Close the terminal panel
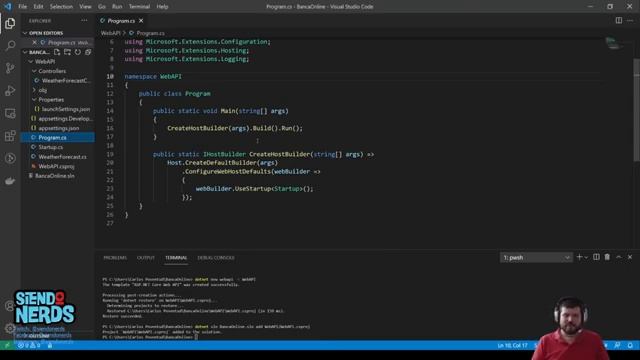The width and height of the screenshot is (640, 360). (x=630, y=257)
